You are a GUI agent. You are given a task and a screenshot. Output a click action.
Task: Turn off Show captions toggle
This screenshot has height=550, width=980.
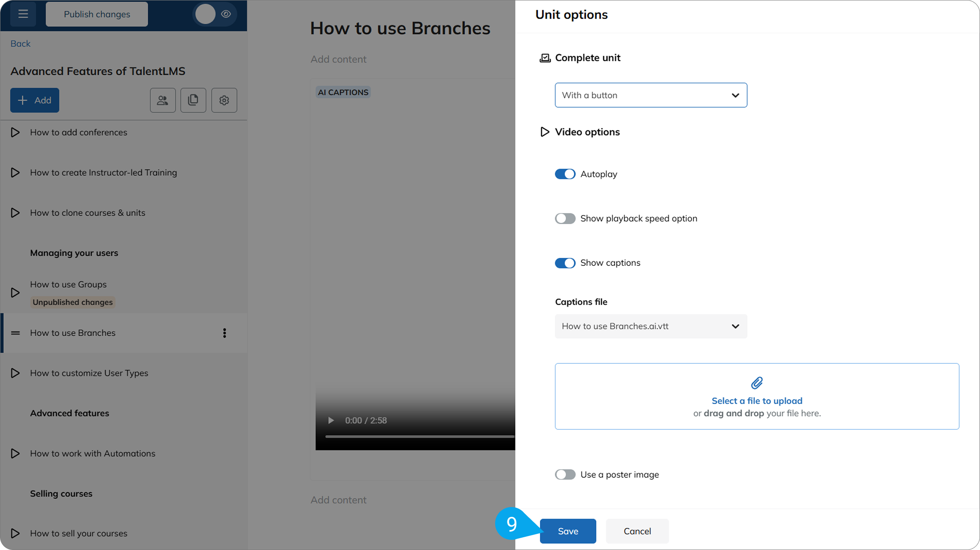coord(565,263)
